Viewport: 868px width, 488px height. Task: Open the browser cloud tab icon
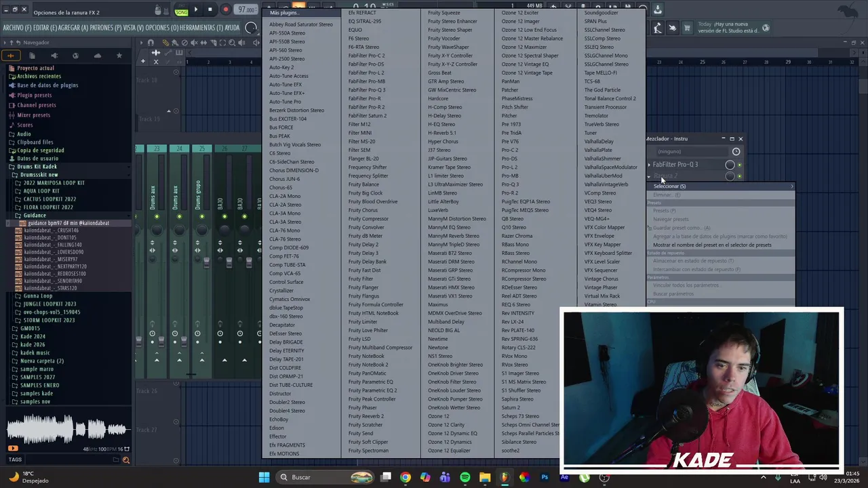tap(98, 56)
